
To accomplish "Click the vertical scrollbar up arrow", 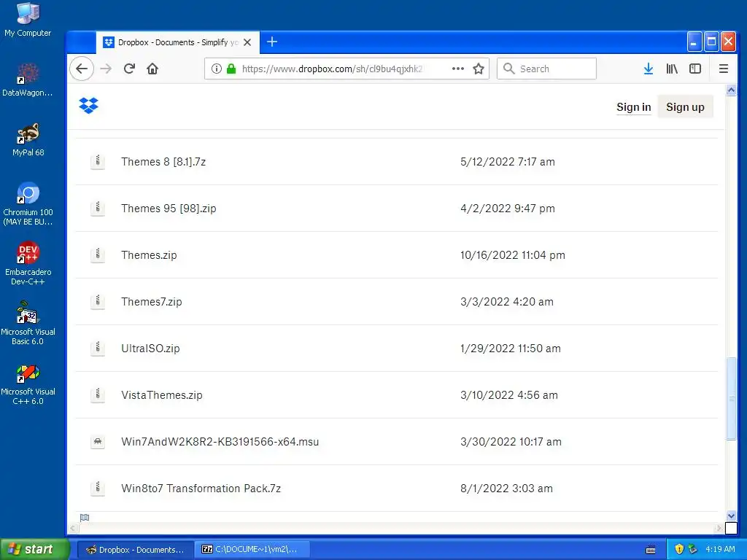I will [x=731, y=90].
